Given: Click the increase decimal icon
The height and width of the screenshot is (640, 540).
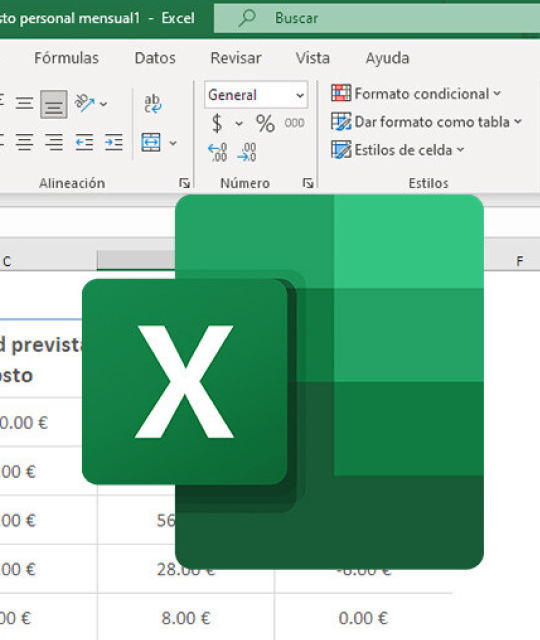Looking at the screenshot, I should [218, 152].
